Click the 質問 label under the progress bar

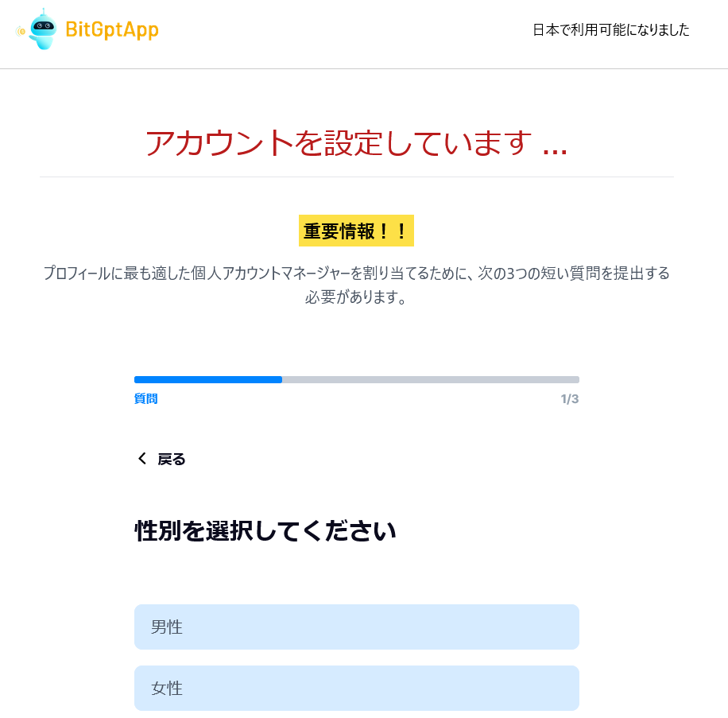146,398
